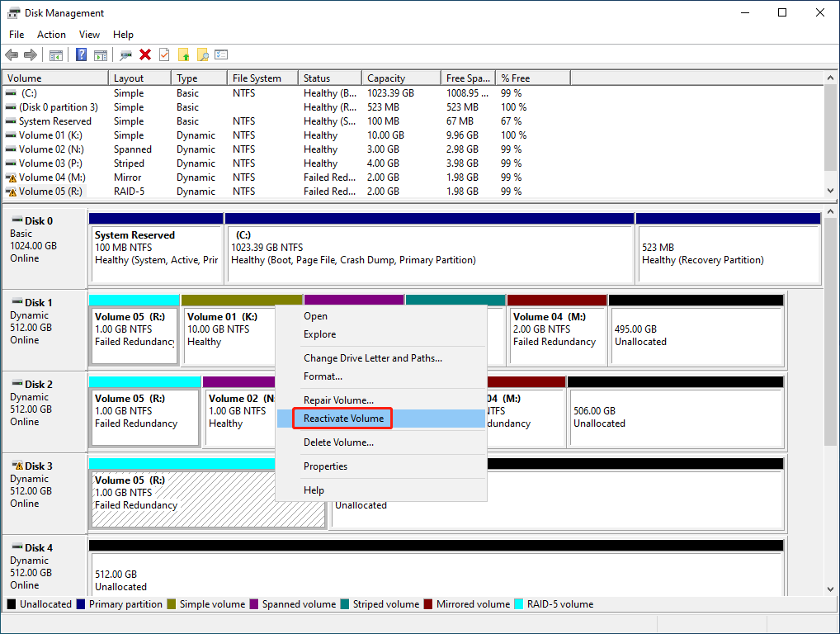Screen dimensions: 840x634
Task: Click the blue Help question-mark icon
Action: point(81,54)
